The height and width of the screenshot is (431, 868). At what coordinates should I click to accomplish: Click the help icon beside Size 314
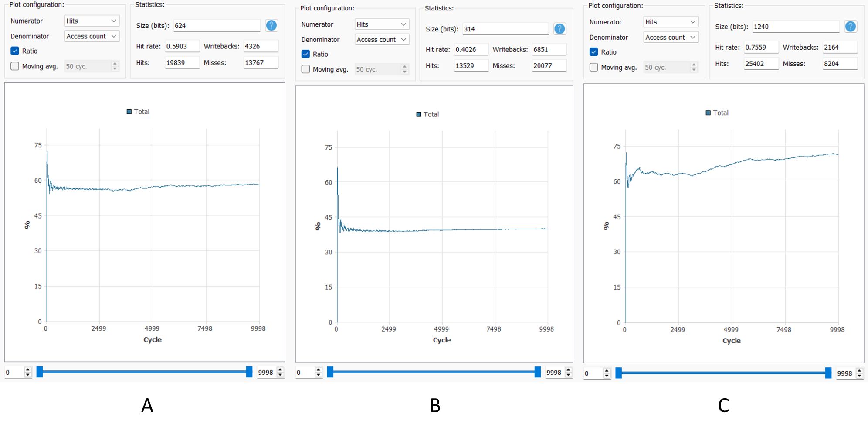[x=559, y=29]
